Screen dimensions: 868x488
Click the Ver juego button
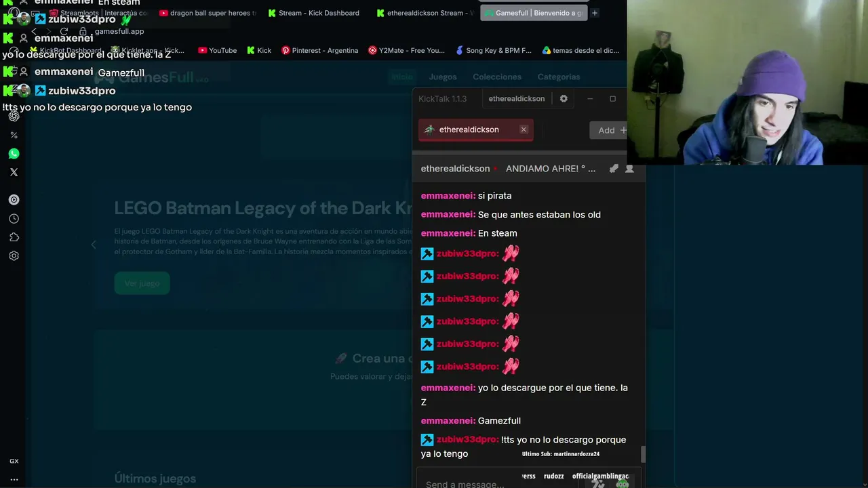(x=142, y=283)
